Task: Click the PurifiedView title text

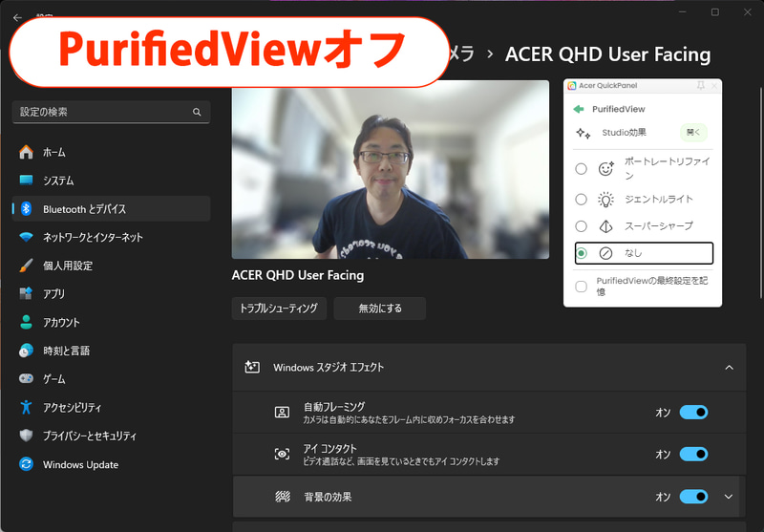Action: tap(618, 109)
